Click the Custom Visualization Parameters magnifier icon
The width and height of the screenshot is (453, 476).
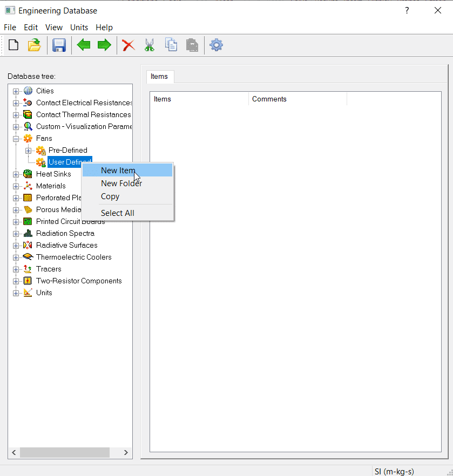coord(28,126)
